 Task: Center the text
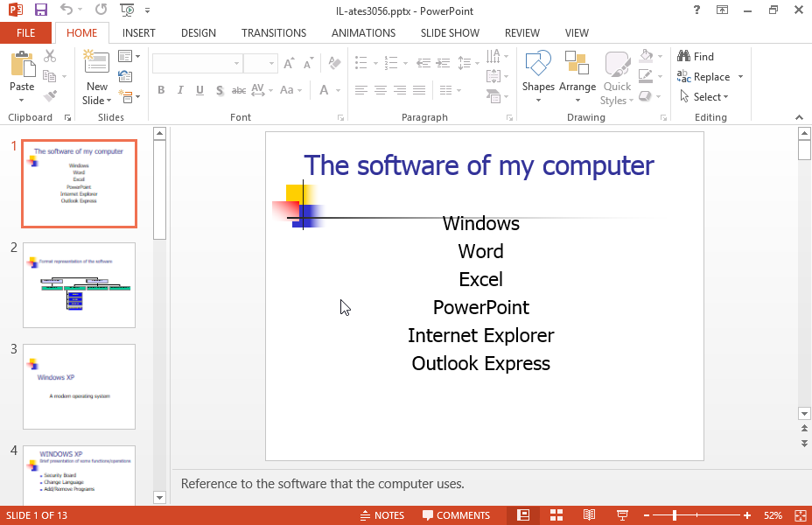[x=381, y=91]
